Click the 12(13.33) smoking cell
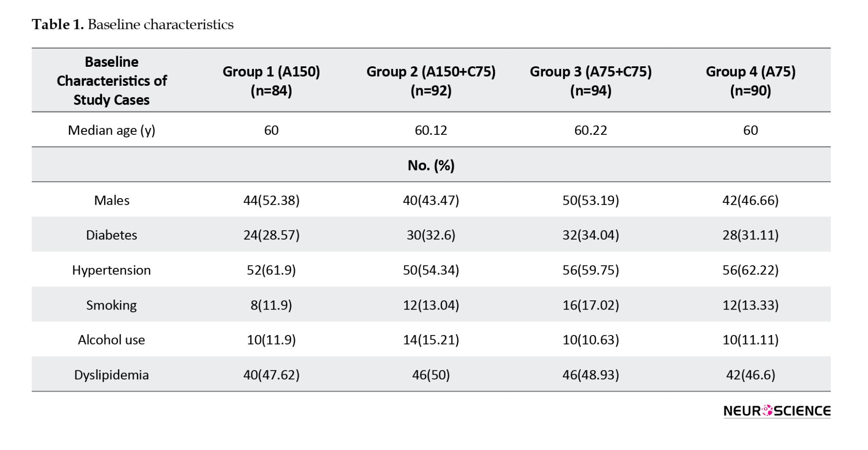868x450 pixels. pyautogui.click(x=750, y=305)
